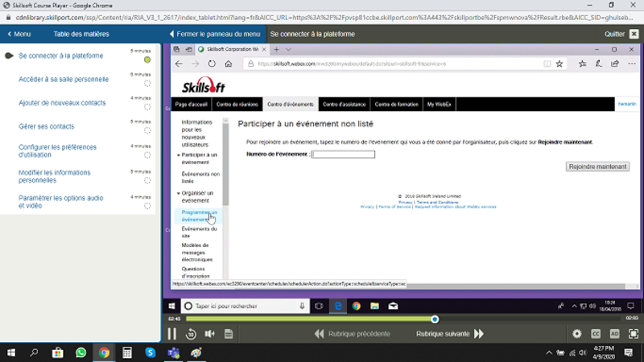Click Edge browser refresh icon
The height and width of the screenshot is (362, 644).
coord(212,64)
